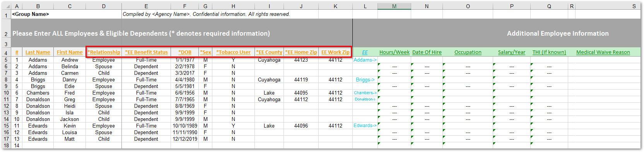Viewport: 644px width, 152px height.
Task: Click the 'Compiled by <Agency Name>' confidential note cell
Action: [x=206, y=14]
